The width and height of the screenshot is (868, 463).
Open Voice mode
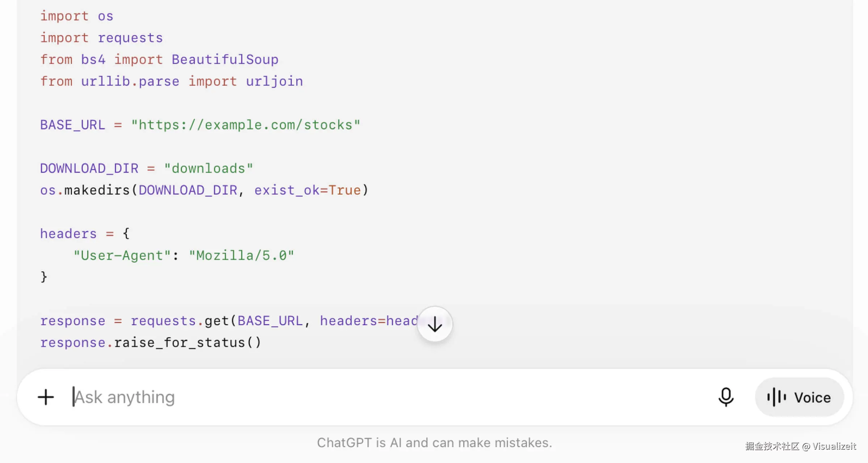[799, 397]
